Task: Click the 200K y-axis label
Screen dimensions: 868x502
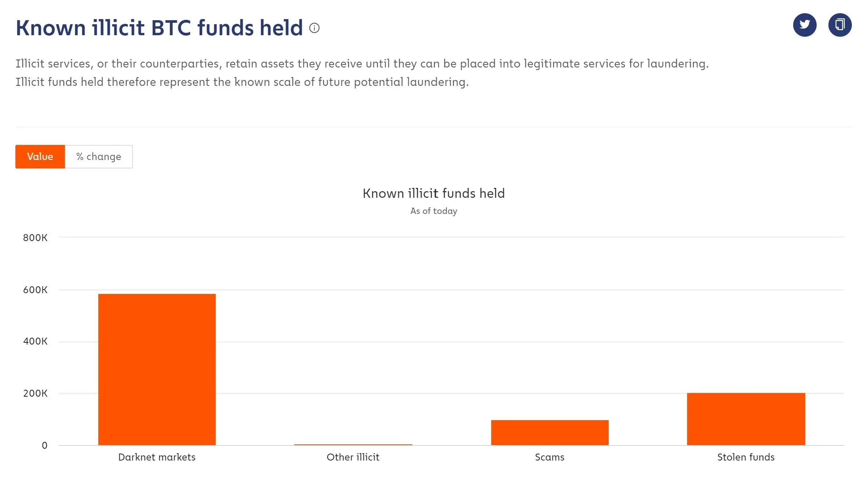Action: tap(35, 393)
